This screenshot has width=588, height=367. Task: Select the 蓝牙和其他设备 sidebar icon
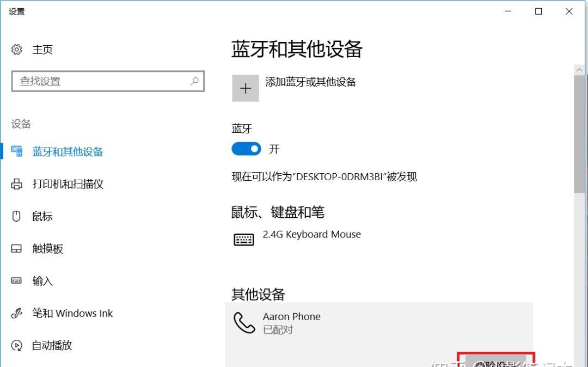coord(16,151)
